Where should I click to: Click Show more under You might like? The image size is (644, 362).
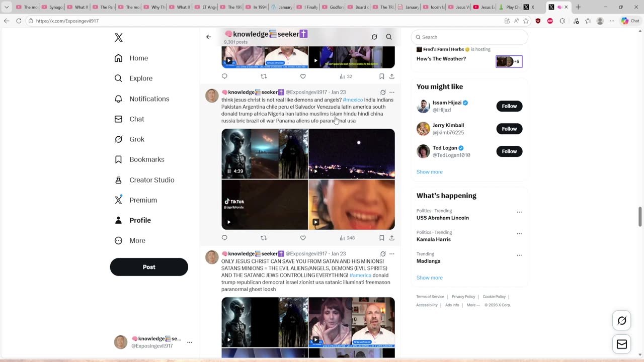[430, 172]
